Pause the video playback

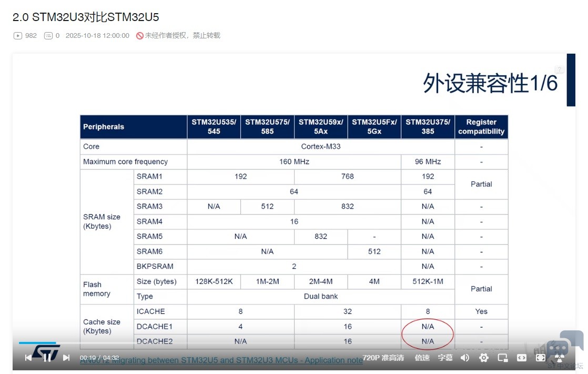(x=47, y=358)
